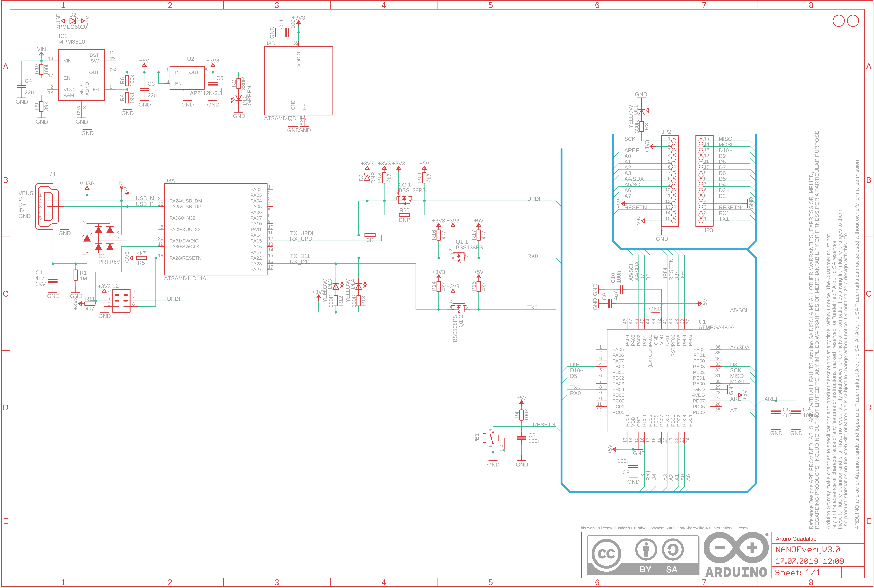The image size is (874, 588).
Task: Click the 'RX_D11' net label
Action: [x=300, y=262]
